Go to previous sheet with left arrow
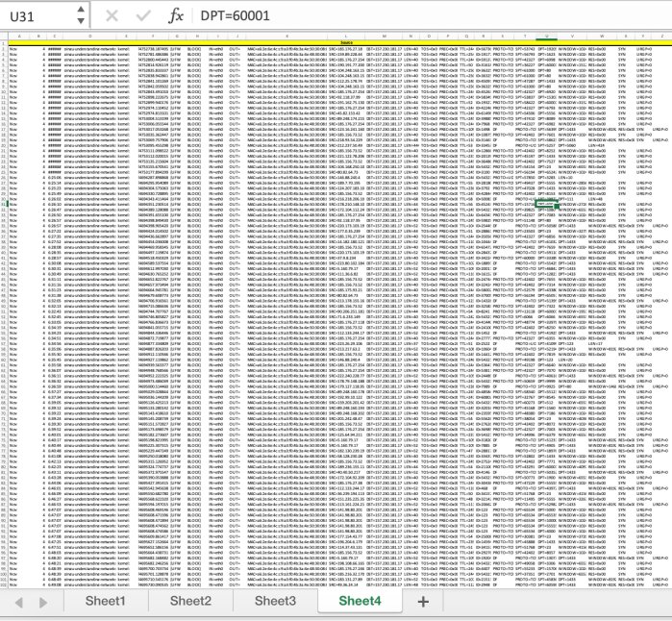The image size is (672, 621). [x=19, y=602]
